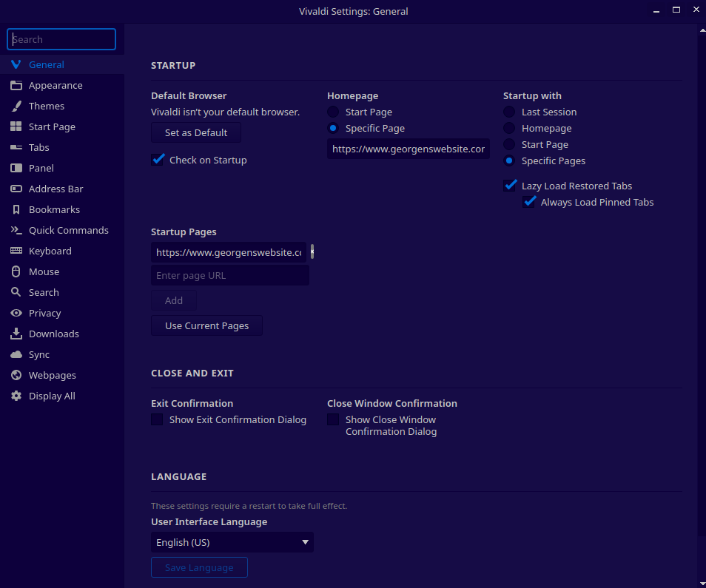This screenshot has height=588, width=706.
Task: Remove the georgenswebsite startup page entry
Action: tap(312, 252)
